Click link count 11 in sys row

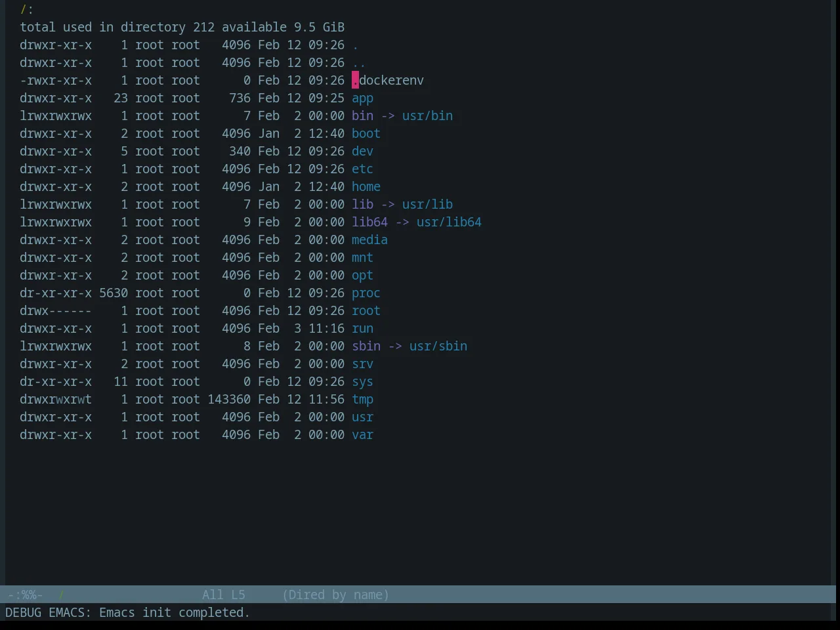coord(121,382)
